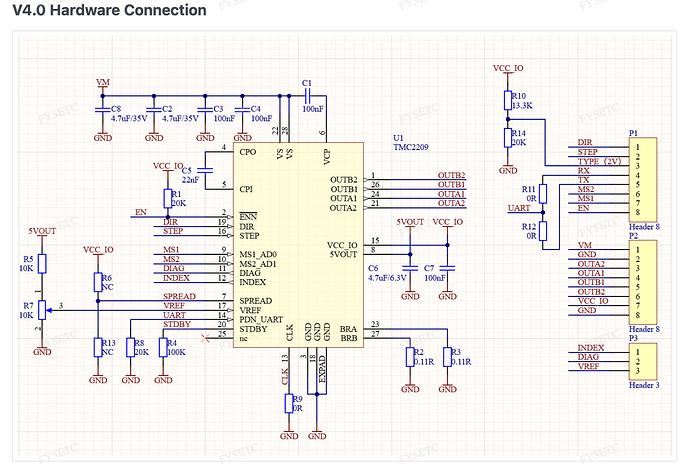This screenshot has width=690, height=471.
Task: Click the C2 4.7uF/35V capacitor label
Action: (x=180, y=114)
